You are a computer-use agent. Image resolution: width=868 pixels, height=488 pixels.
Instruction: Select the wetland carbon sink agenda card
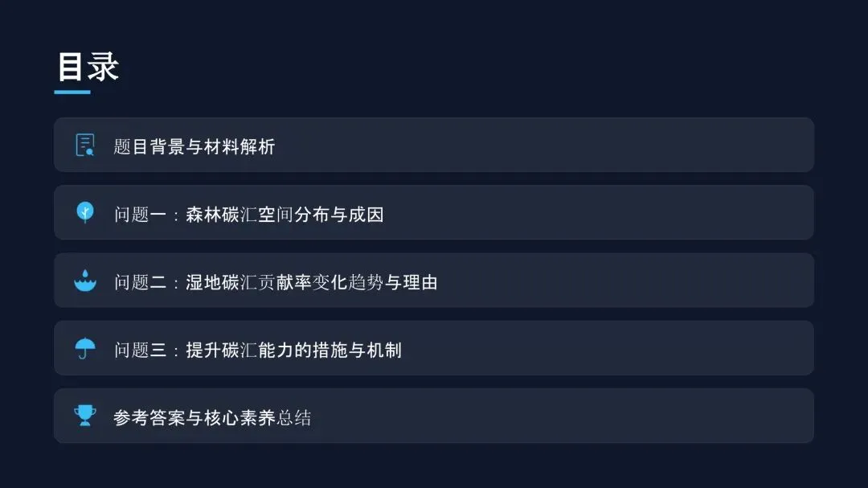434,281
